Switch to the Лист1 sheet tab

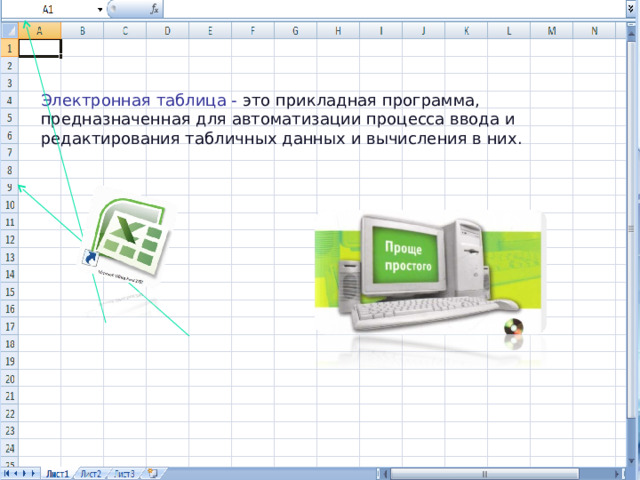pyautogui.click(x=58, y=473)
